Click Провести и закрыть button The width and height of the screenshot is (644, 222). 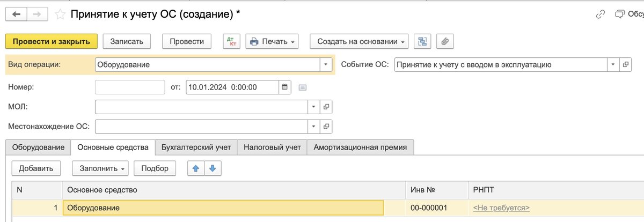point(52,41)
